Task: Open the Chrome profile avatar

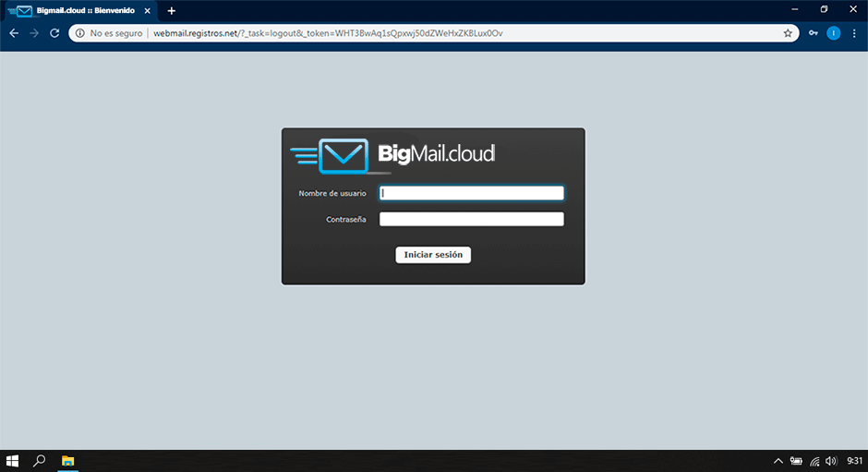Action: tap(834, 32)
